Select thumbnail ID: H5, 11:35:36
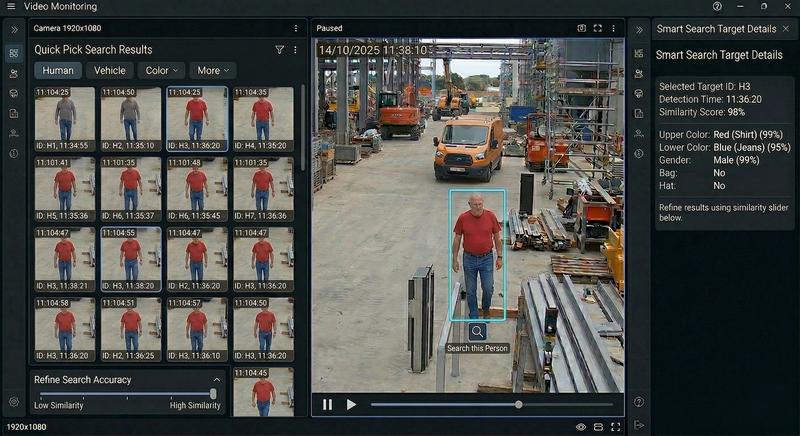The height and width of the screenshot is (436, 800). (65, 189)
